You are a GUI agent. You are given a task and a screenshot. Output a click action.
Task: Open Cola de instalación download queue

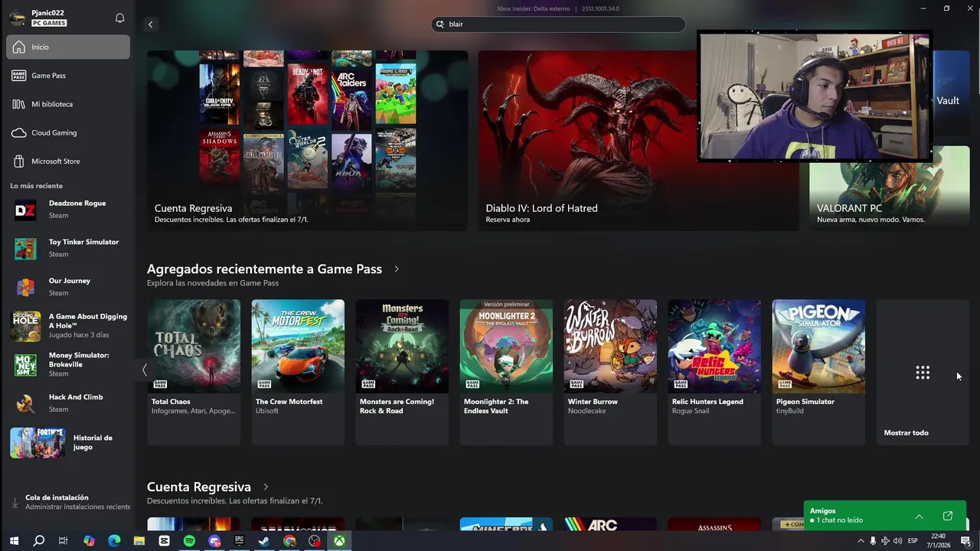68,502
